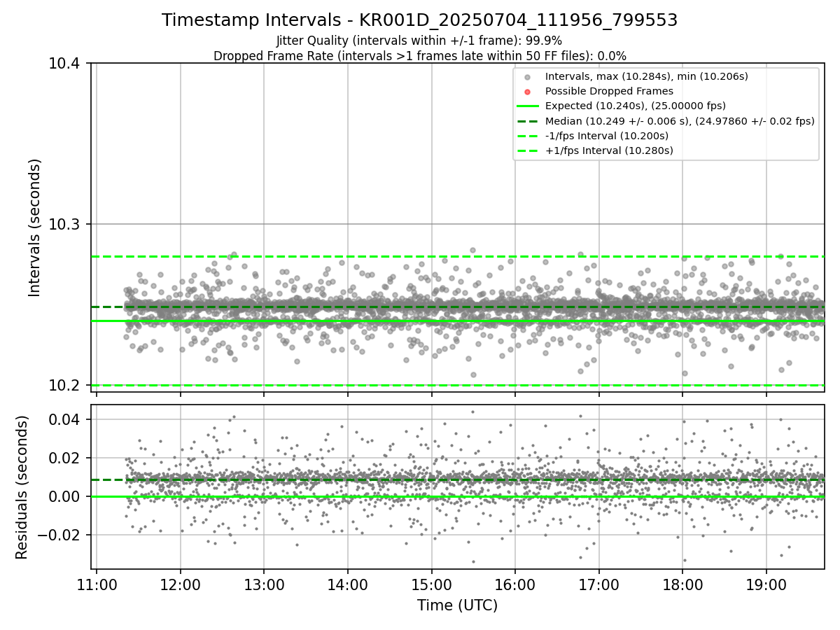Click the 16:00 time tick label
The height and width of the screenshot is (630, 840).
tap(515, 584)
